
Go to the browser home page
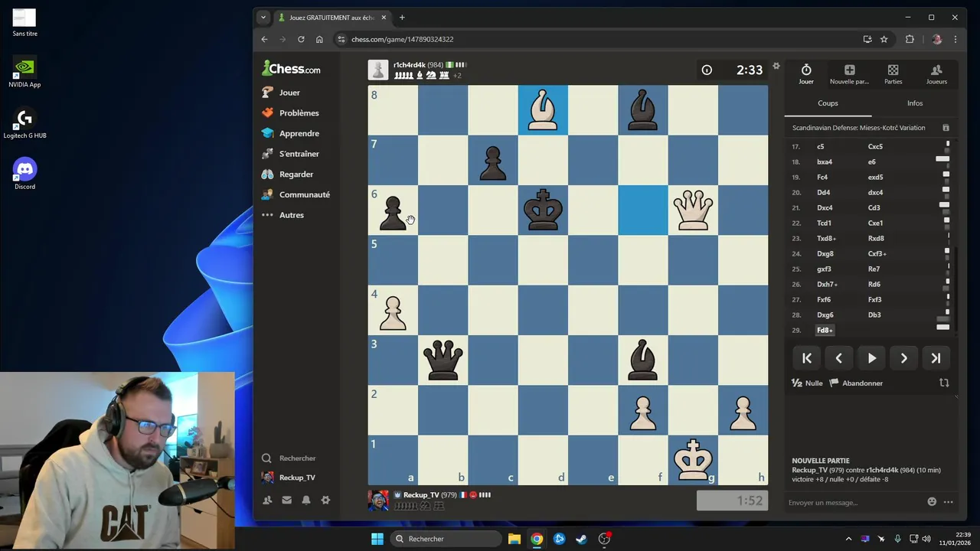(319, 39)
